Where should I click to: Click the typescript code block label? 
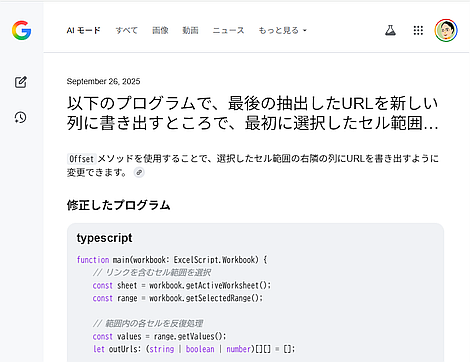pyautogui.click(x=104, y=238)
